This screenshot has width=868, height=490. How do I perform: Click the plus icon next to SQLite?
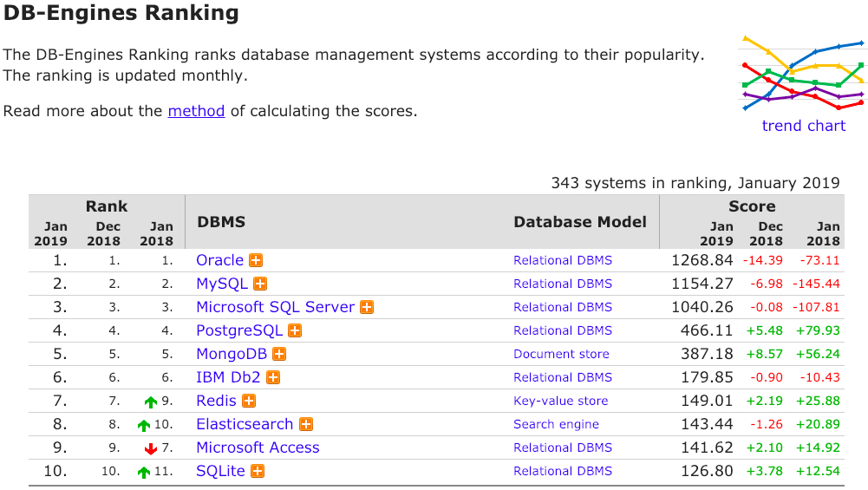(258, 471)
